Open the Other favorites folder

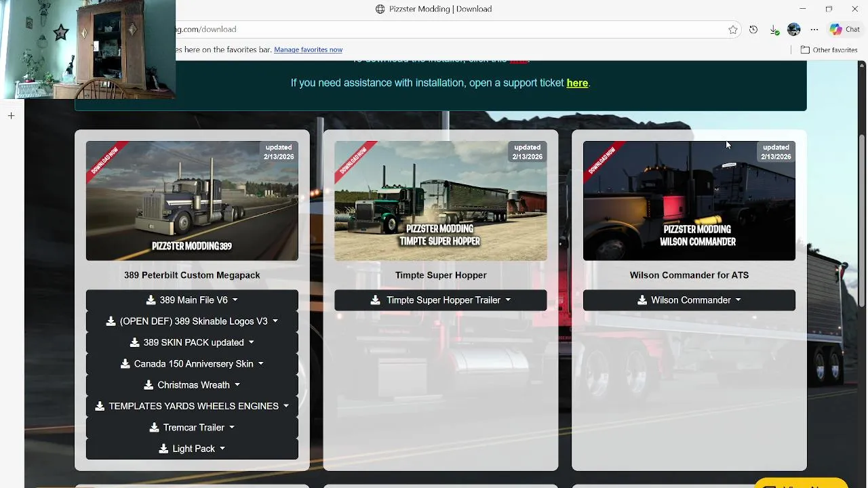coord(829,49)
